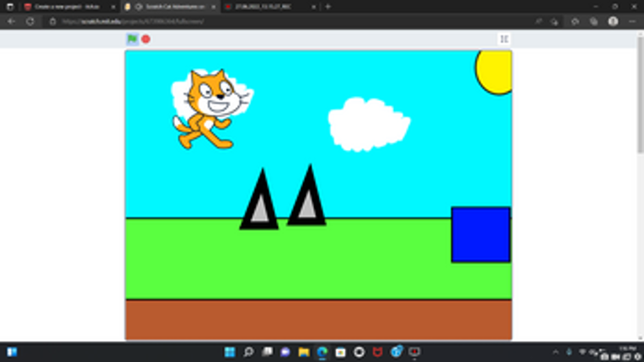Viewport: 644px width, 362px height.
Task: Open the taskbar clock and date
Action: click(x=627, y=349)
